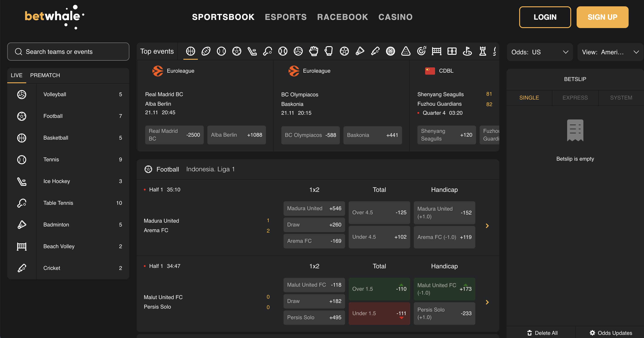Switch to the LIVE tab
Viewport: 644px width, 338px height.
tap(17, 75)
